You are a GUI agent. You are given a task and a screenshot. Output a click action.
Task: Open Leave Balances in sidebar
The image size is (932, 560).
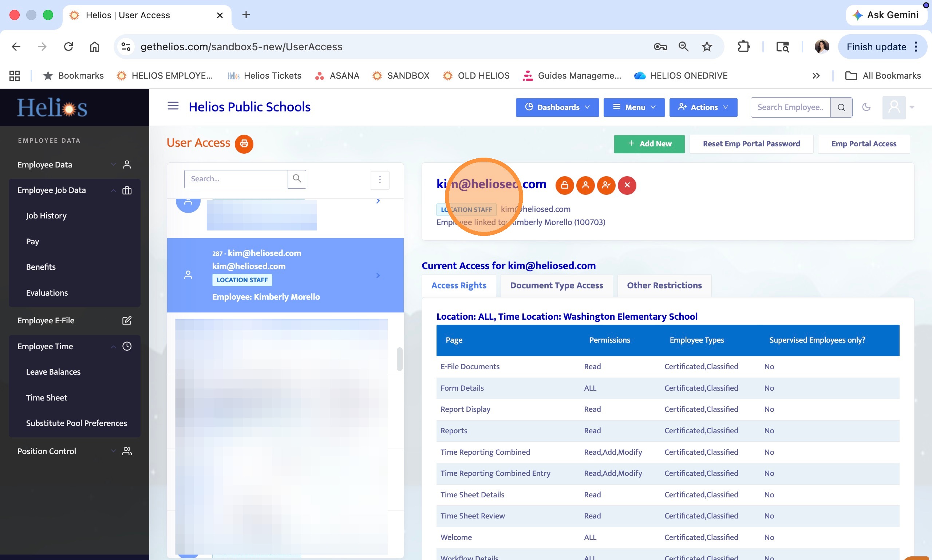pos(53,372)
